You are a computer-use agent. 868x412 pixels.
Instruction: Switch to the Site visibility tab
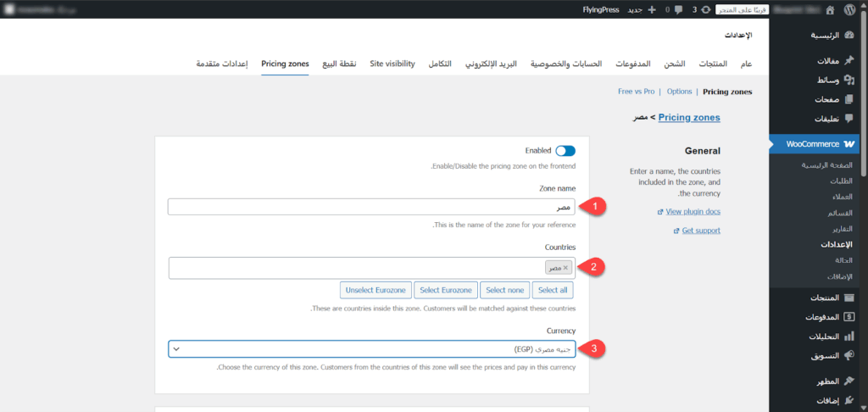click(x=392, y=64)
